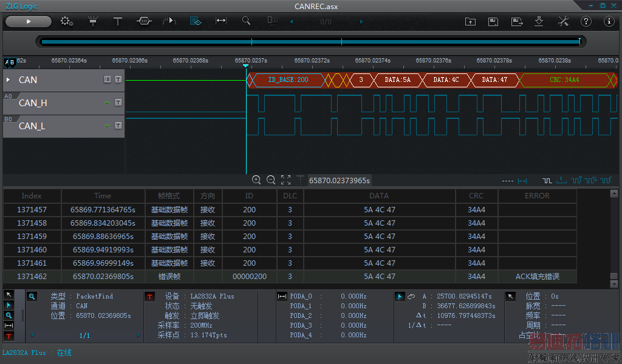Sort the table by Time column header

[x=103, y=196]
